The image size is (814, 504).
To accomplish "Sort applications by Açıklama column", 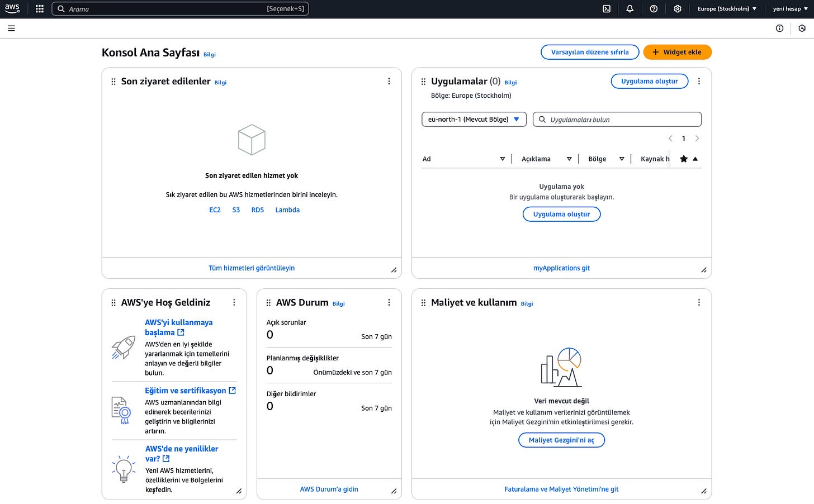I will click(x=569, y=159).
